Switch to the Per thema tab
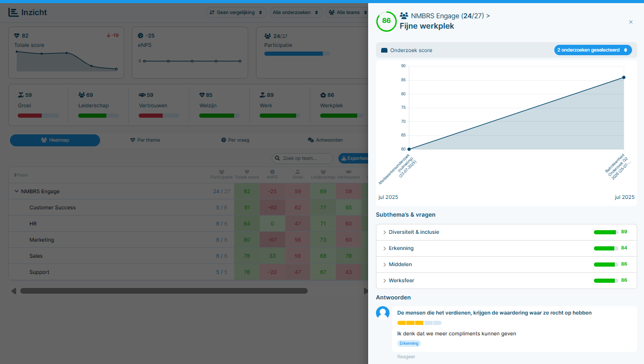 pyautogui.click(x=145, y=140)
